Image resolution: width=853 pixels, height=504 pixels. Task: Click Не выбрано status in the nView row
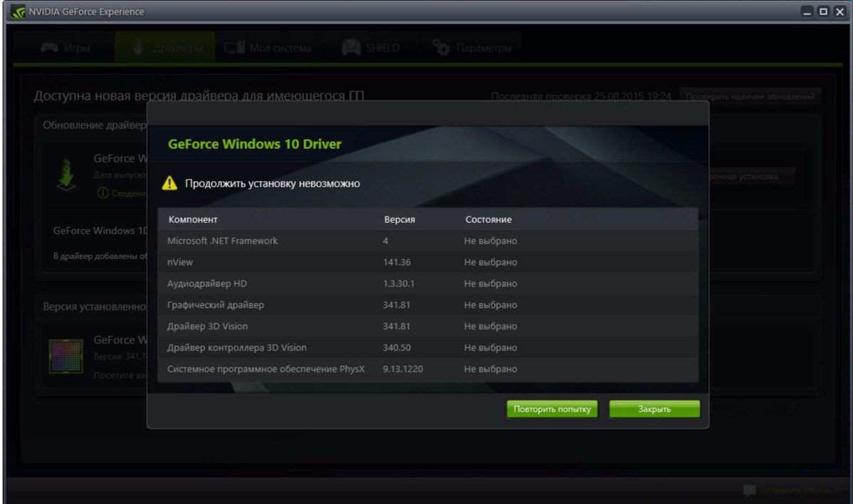[491, 262]
